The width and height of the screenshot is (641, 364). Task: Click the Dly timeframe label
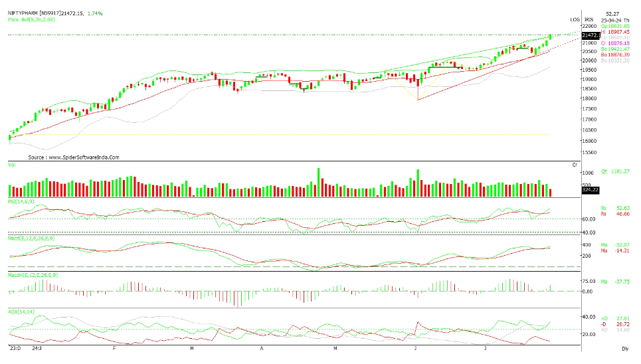pyautogui.click(x=624, y=348)
